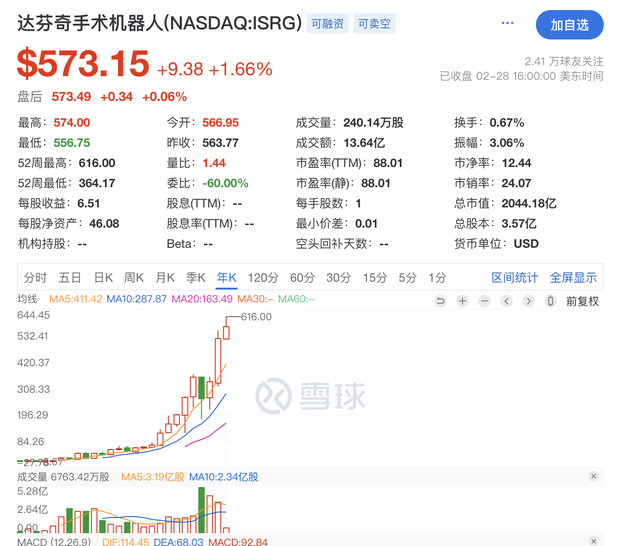The width and height of the screenshot is (640, 546).
Task: Select the 周K chart tab
Action: click(134, 278)
